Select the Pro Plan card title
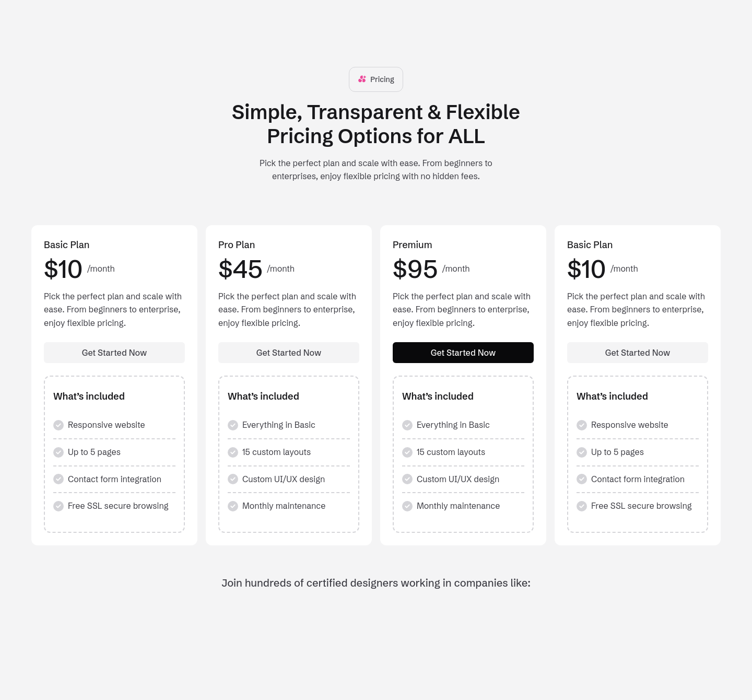752x700 pixels. [236, 244]
